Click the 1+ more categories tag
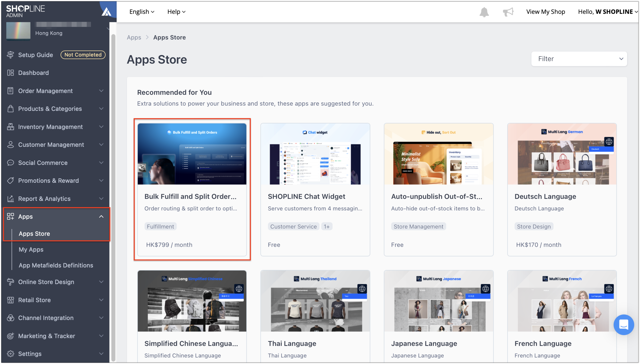640x364 pixels. [x=327, y=226]
